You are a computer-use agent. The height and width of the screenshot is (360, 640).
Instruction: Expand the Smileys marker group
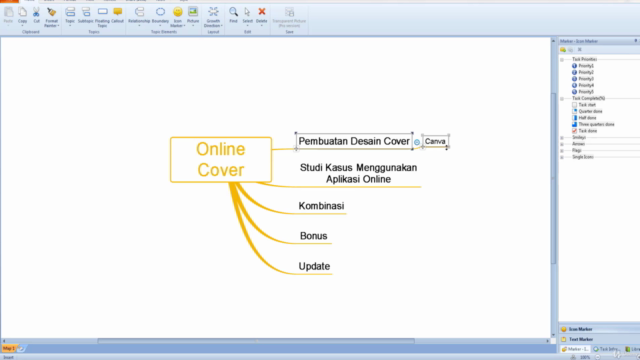[562, 138]
